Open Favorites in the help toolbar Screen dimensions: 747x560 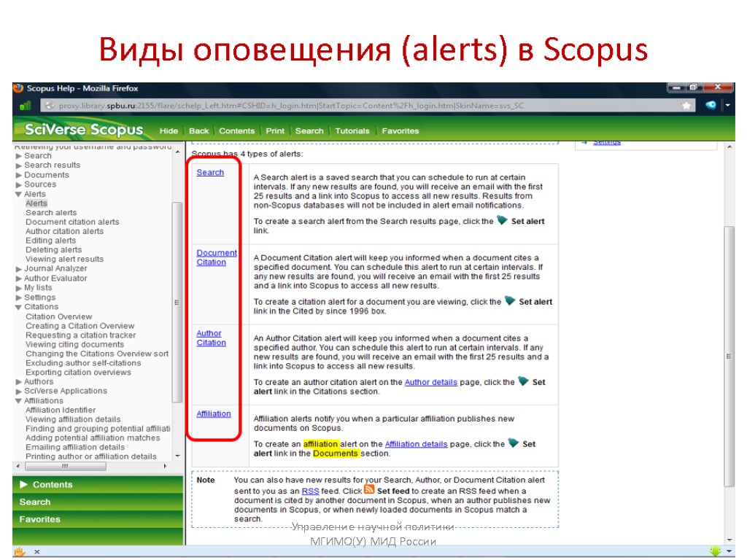click(400, 131)
